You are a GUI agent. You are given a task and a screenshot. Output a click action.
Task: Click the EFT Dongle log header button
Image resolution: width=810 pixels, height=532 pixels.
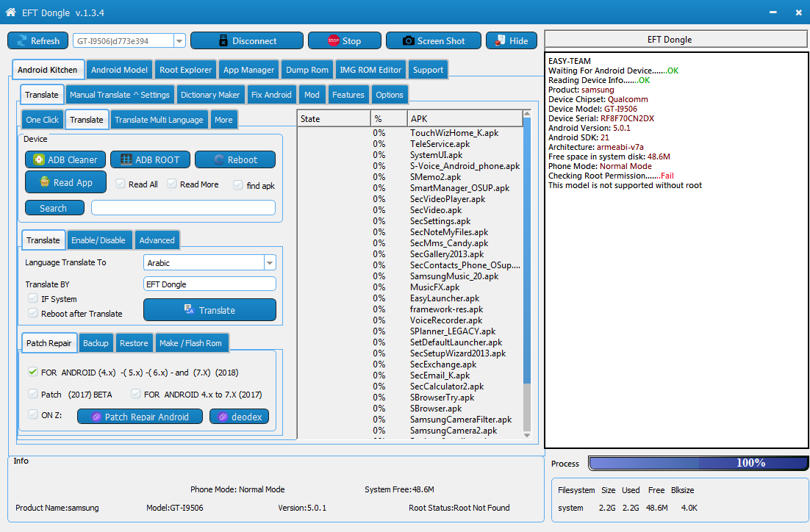click(676, 39)
